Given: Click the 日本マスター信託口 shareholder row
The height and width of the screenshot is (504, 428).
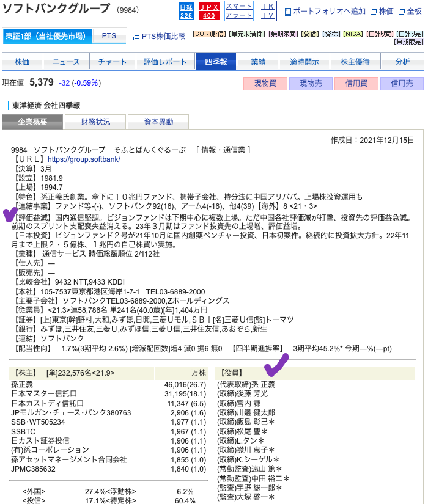Looking at the screenshot, I should pyautogui.click(x=108, y=394).
